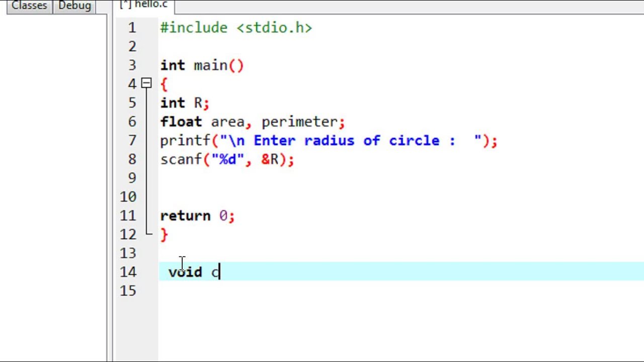Click line number 9 in the gutter
The image size is (644, 362).
(132, 178)
